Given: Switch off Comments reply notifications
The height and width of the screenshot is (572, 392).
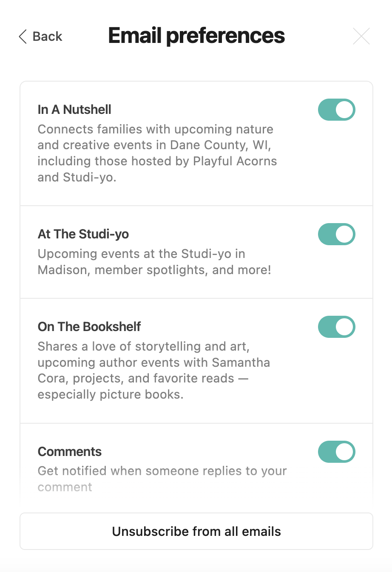Looking at the screenshot, I should [336, 451].
